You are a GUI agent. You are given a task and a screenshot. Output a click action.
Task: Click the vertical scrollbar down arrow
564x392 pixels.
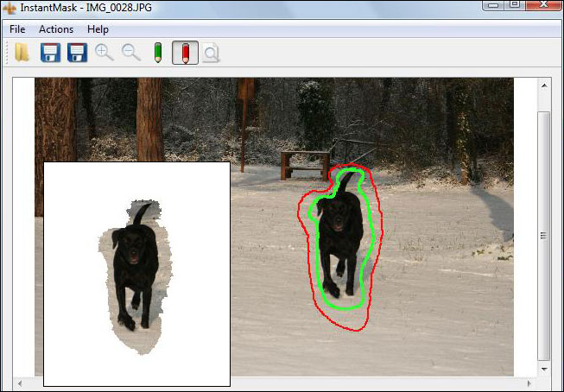(x=543, y=369)
